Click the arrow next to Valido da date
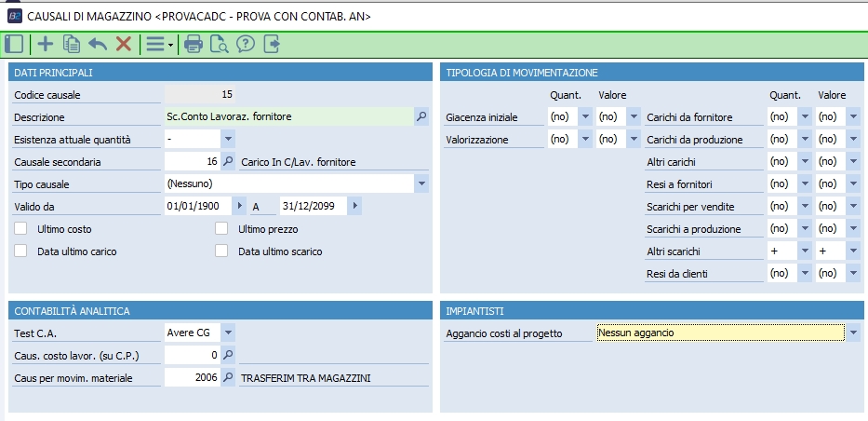The image size is (868, 421). 241,206
